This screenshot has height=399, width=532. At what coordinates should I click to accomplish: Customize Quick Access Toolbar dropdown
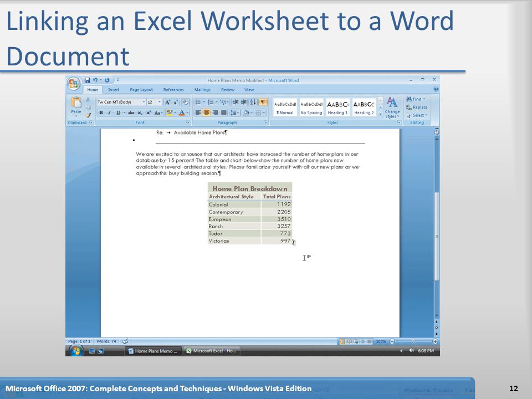point(117,80)
